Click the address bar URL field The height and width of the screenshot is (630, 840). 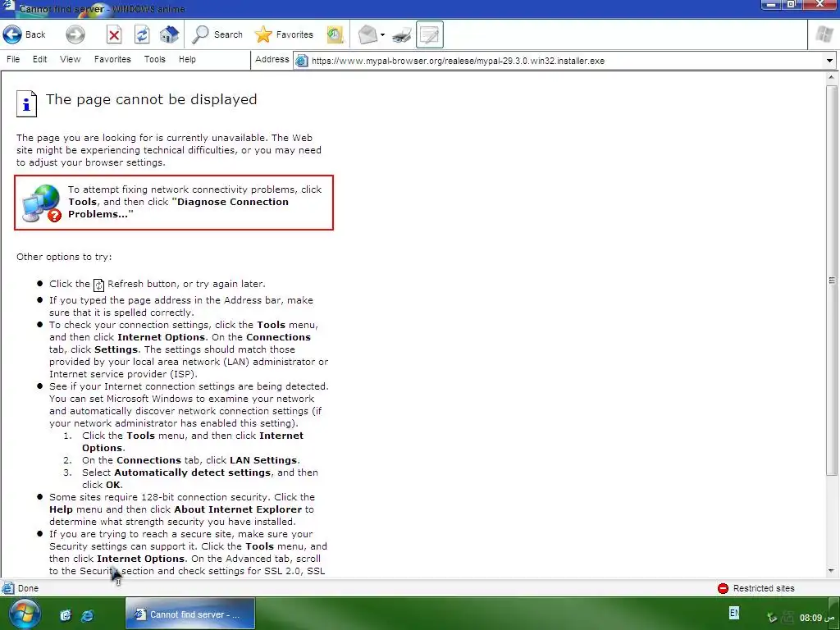[x=565, y=61]
